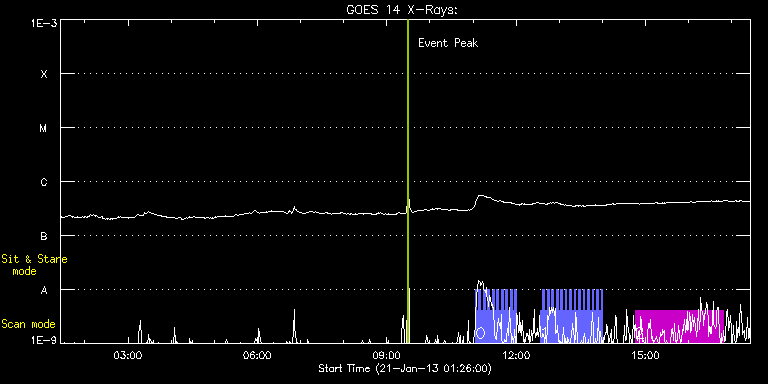The height and width of the screenshot is (384, 768).
Task: Click the 15:00 time axis label
Action: (646, 355)
